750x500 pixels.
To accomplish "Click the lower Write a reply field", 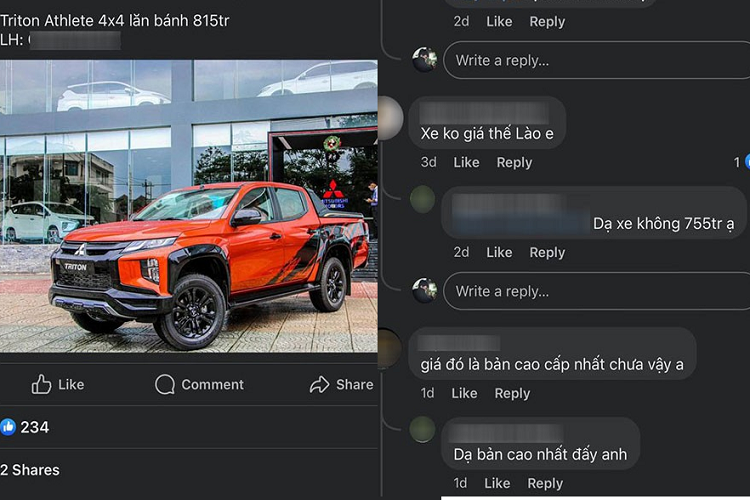I will pos(596,291).
